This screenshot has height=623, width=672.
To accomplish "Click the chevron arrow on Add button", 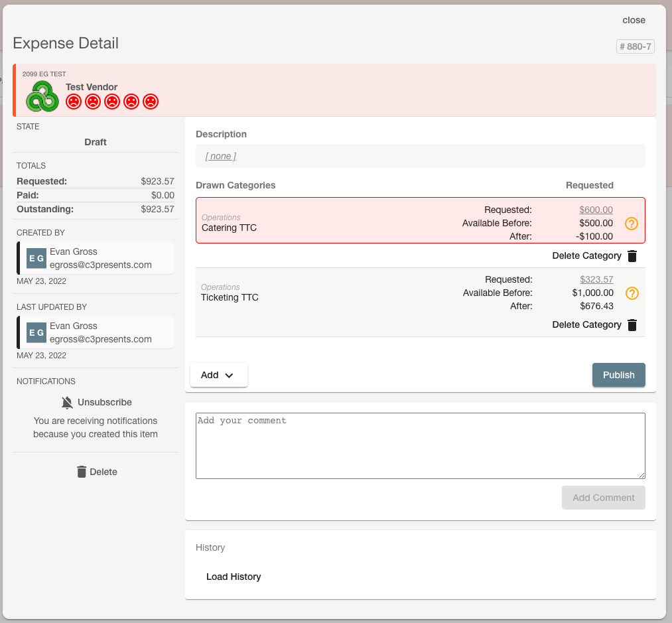I will [x=230, y=376].
